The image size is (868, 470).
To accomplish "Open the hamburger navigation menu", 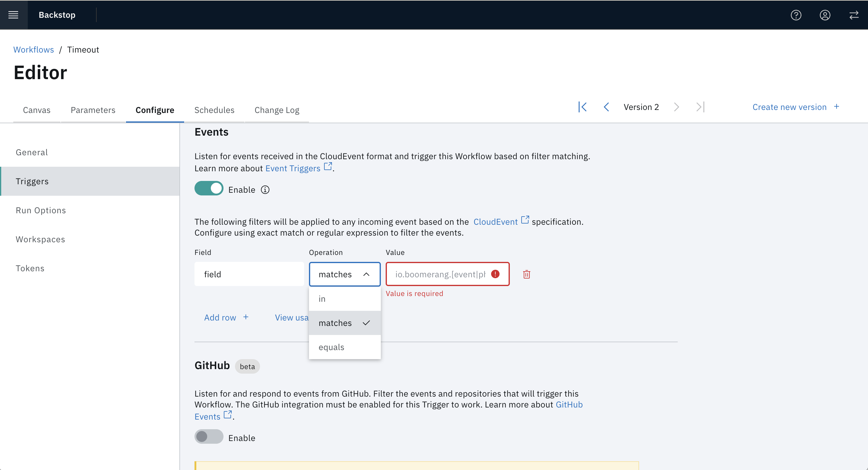I will coord(14,15).
